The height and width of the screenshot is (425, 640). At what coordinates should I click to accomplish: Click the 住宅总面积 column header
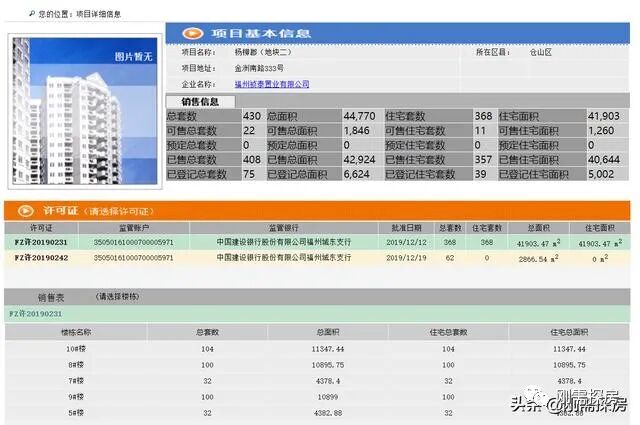point(569,332)
